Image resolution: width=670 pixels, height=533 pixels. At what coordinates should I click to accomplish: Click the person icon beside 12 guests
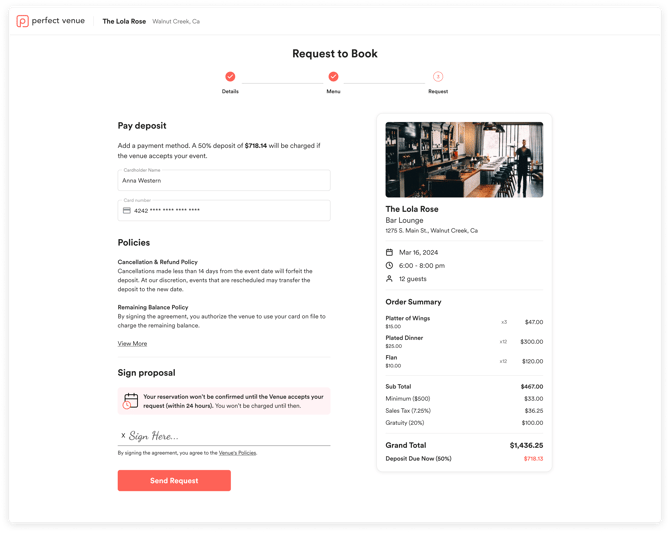coord(390,279)
